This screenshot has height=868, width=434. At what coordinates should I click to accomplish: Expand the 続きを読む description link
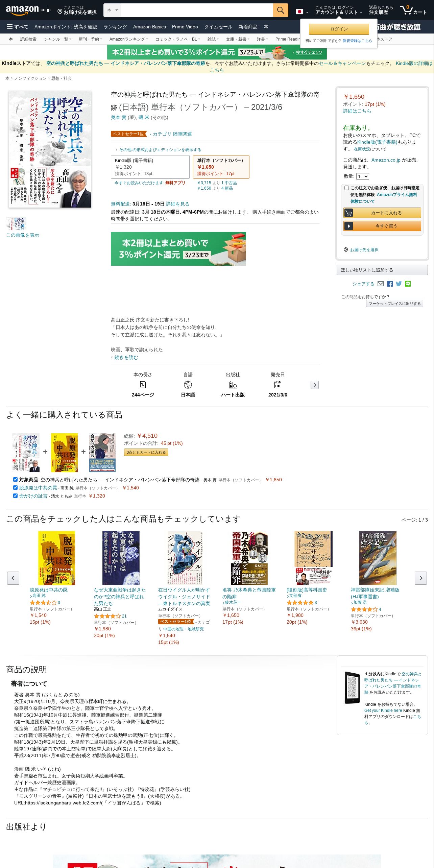coord(126,358)
